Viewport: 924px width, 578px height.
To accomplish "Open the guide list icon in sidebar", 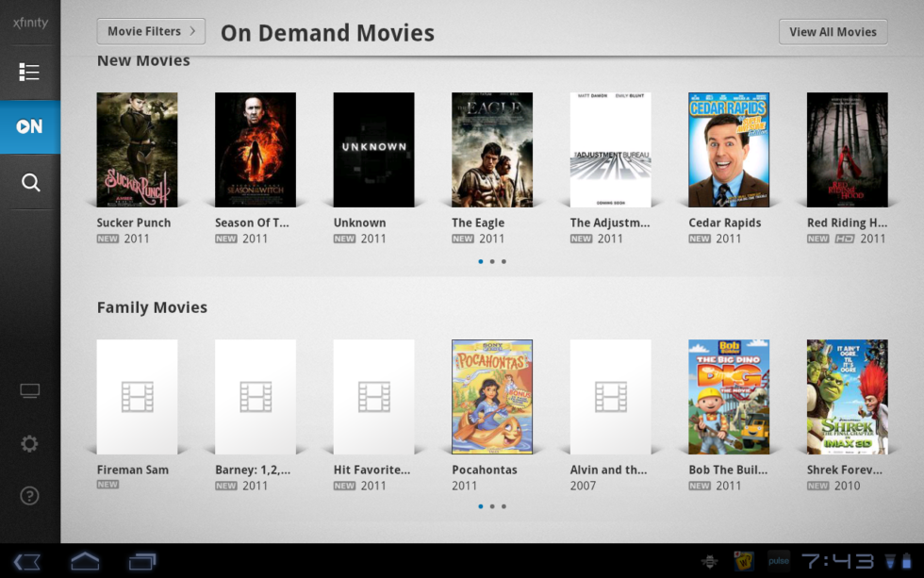I will coord(29,71).
